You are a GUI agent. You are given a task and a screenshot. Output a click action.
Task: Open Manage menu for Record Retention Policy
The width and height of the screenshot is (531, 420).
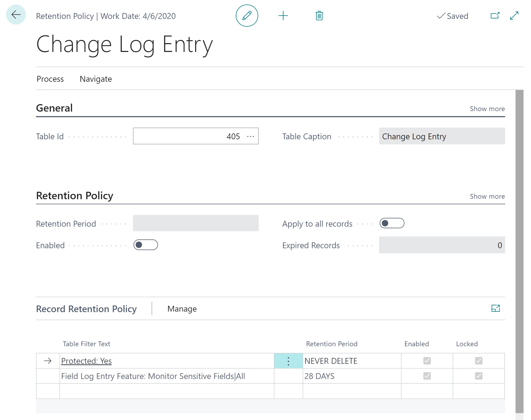(x=182, y=309)
